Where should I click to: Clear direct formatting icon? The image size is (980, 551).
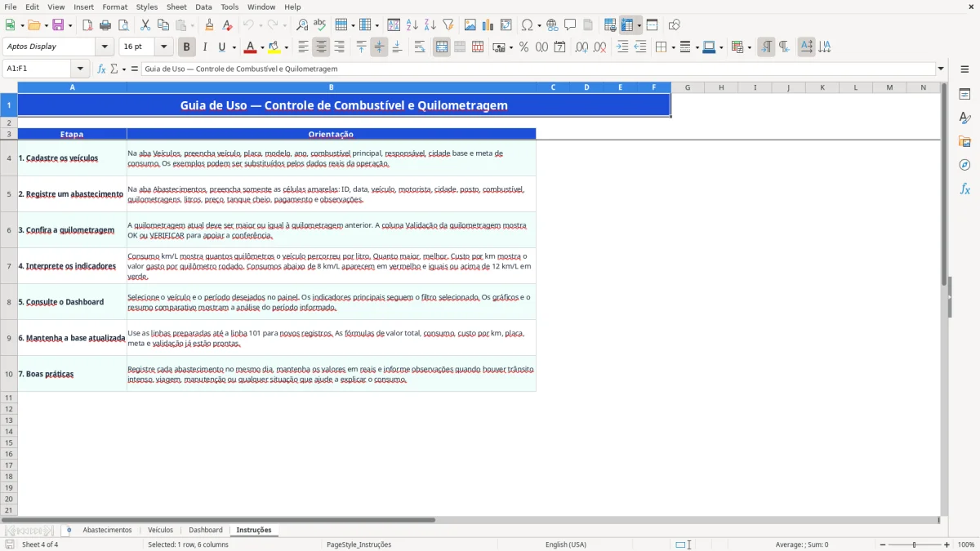pos(227,25)
